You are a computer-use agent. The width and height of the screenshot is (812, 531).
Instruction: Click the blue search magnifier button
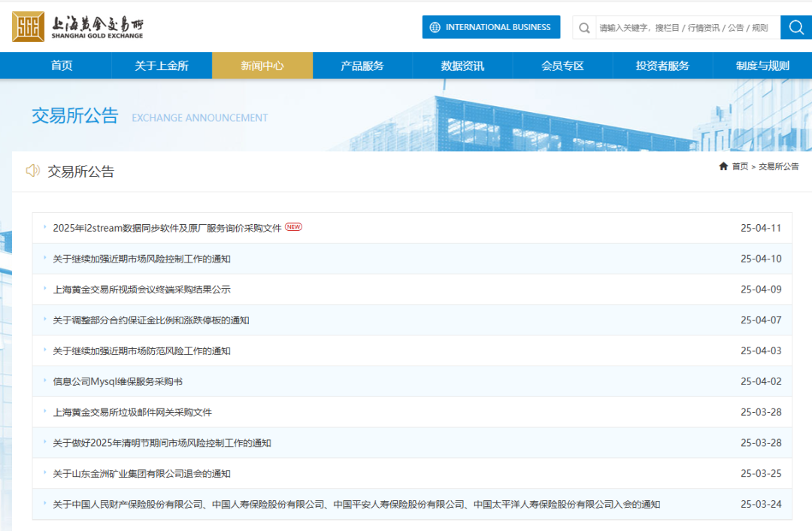(x=795, y=28)
